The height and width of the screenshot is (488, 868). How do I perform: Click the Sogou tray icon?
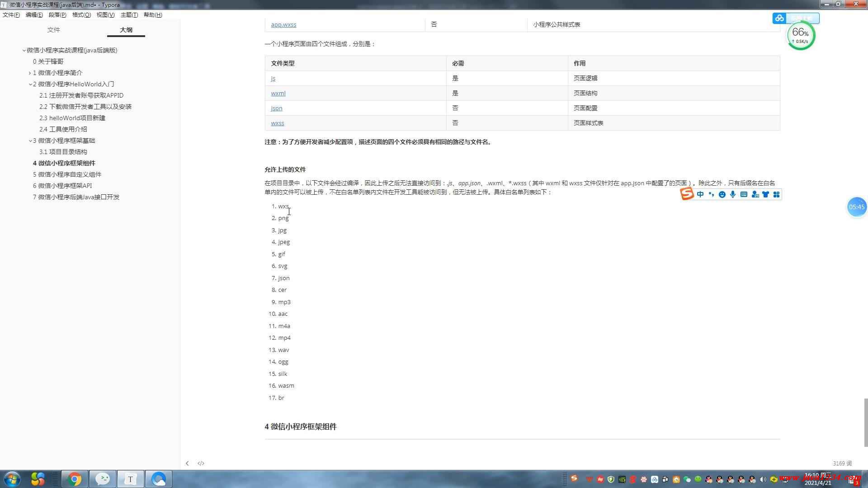pyautogui.click(x=574, y=478)
